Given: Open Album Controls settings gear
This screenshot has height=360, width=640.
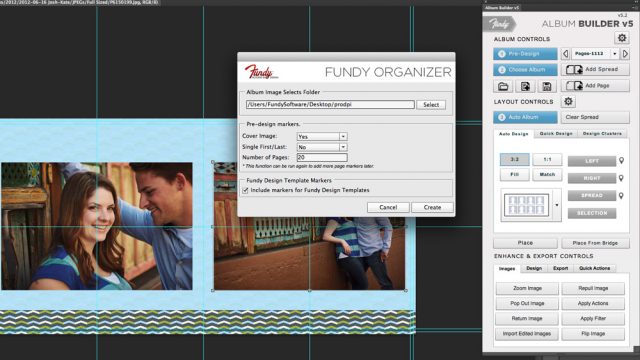Looking at the screenshot, I should [622, 38].
